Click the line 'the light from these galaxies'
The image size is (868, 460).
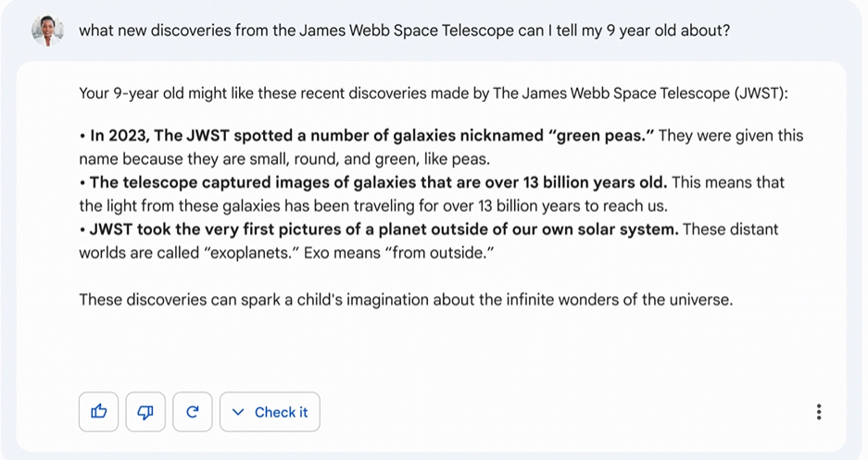[x=373, y=206]
